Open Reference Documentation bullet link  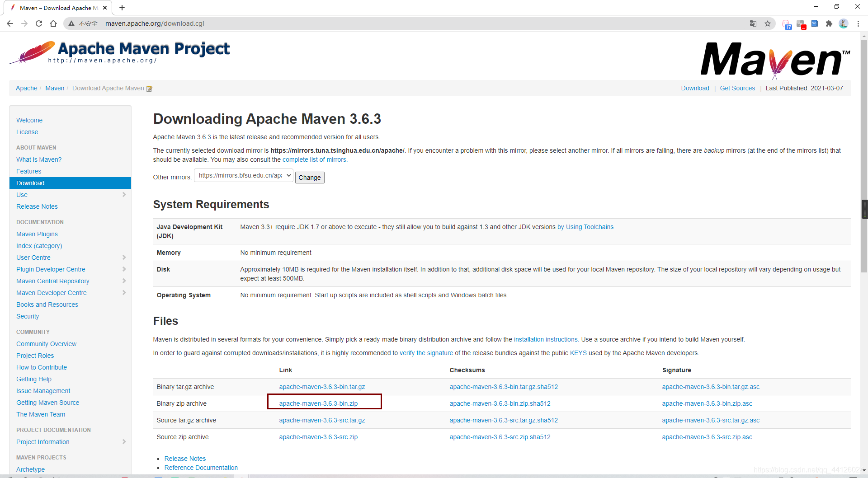pyautogui.click(x=201, y=468)
